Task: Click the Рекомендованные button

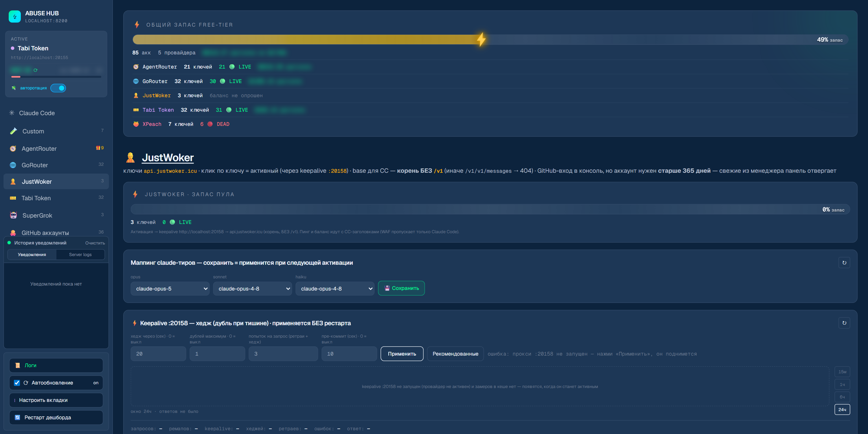Action: click(455, 354)
